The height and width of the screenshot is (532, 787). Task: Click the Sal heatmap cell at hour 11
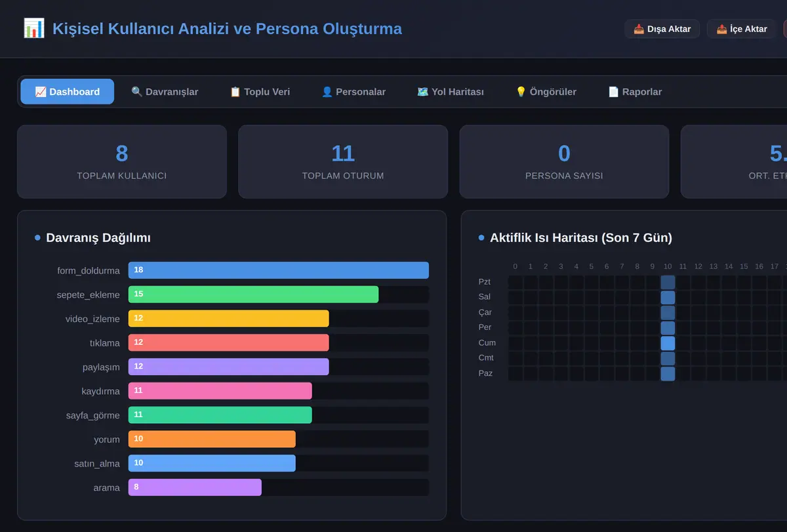(x=683, y=297)
